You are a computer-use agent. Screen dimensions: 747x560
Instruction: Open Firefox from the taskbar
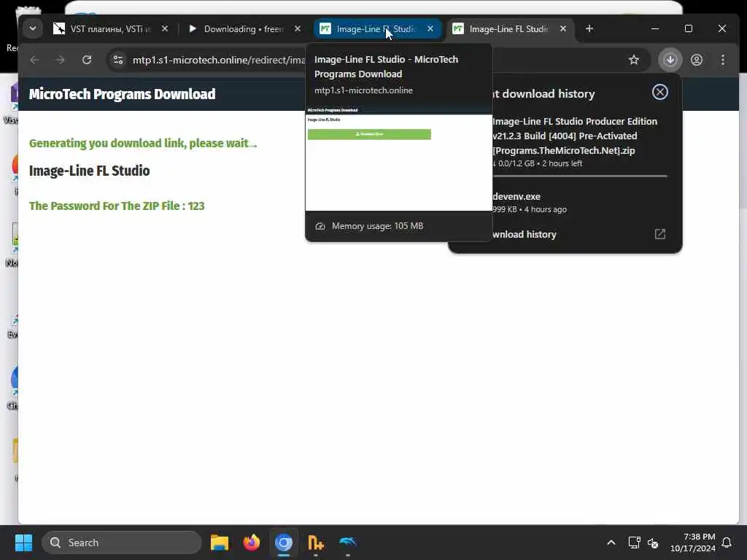[x=252, y=542]
